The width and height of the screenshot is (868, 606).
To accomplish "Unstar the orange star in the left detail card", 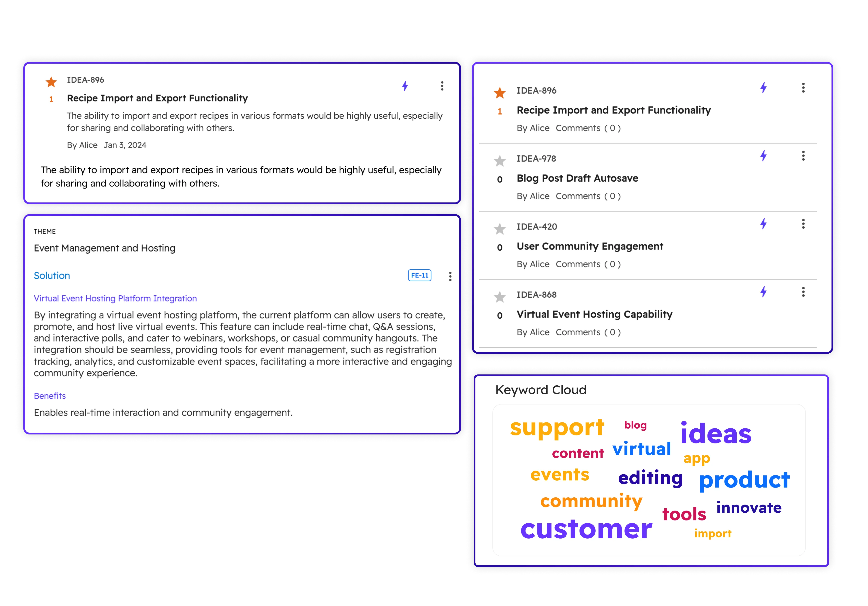I will point(51,82).
